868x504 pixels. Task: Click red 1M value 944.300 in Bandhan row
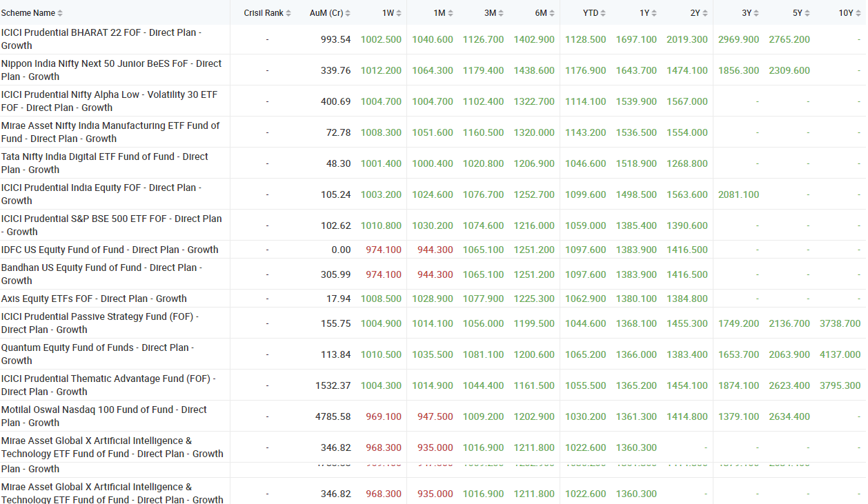pyautogui.click(x=435, y=274)
